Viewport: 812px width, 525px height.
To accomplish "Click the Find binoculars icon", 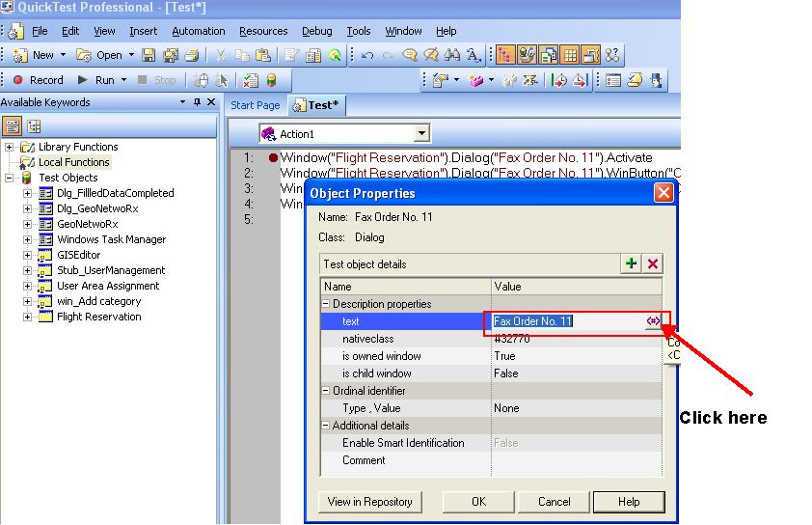I will (452, 55).
